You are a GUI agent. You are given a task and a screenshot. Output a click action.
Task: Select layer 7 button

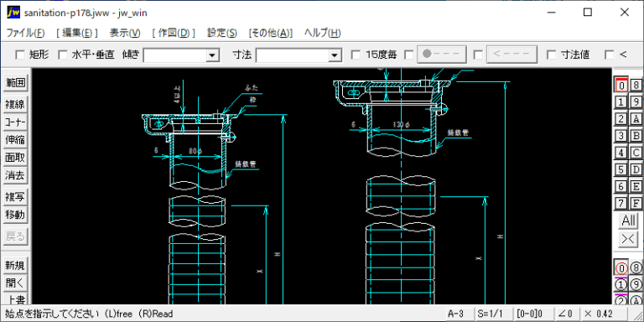pos(621,203)
